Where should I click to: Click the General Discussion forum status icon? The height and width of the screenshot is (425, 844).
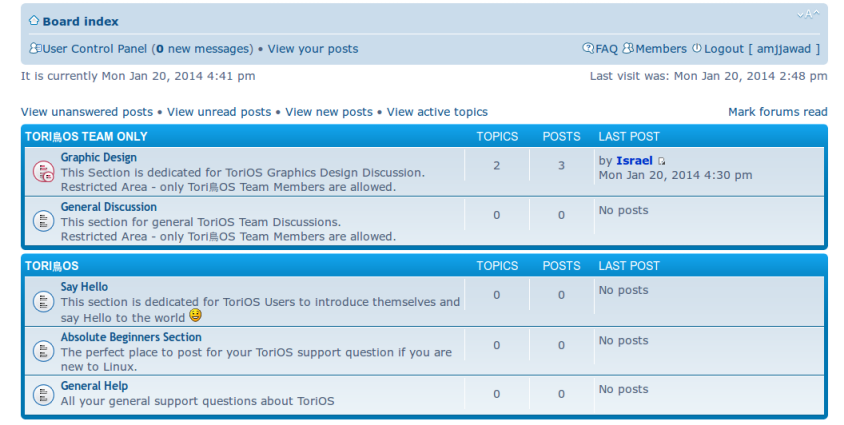tap(43, 221)
